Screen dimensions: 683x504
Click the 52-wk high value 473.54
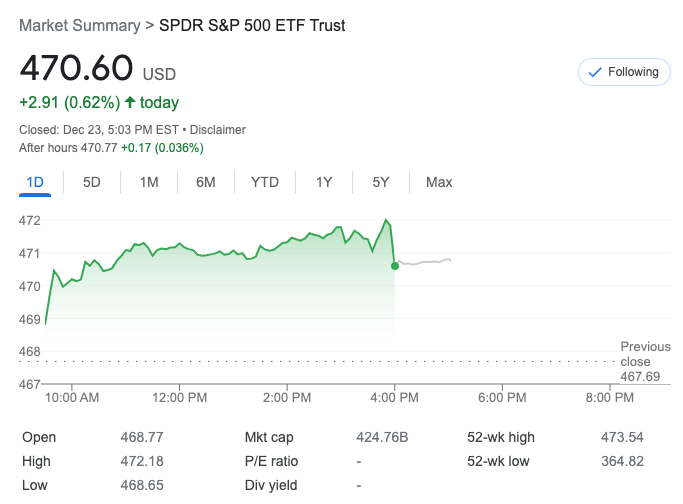pos(623,437)
